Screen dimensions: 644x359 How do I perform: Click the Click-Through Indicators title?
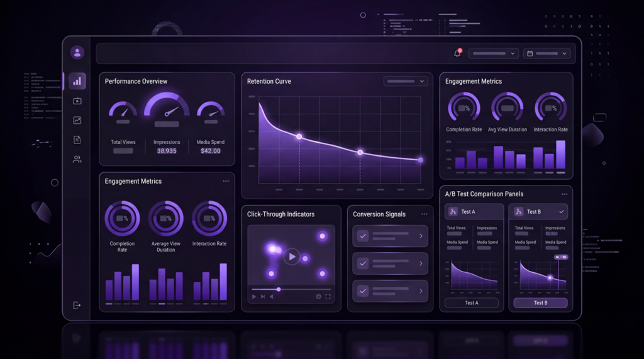(x=280, y=214)
